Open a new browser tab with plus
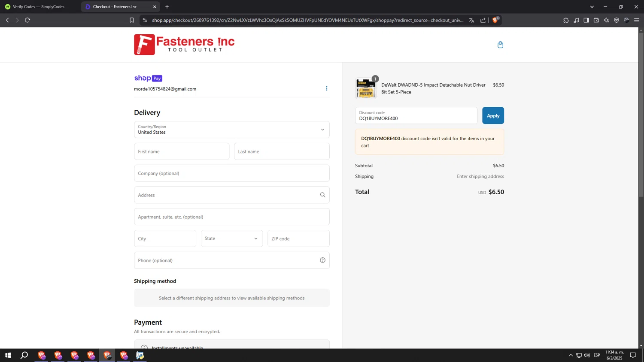This screenshot has height=362, width=644. (x=167, y=7)
